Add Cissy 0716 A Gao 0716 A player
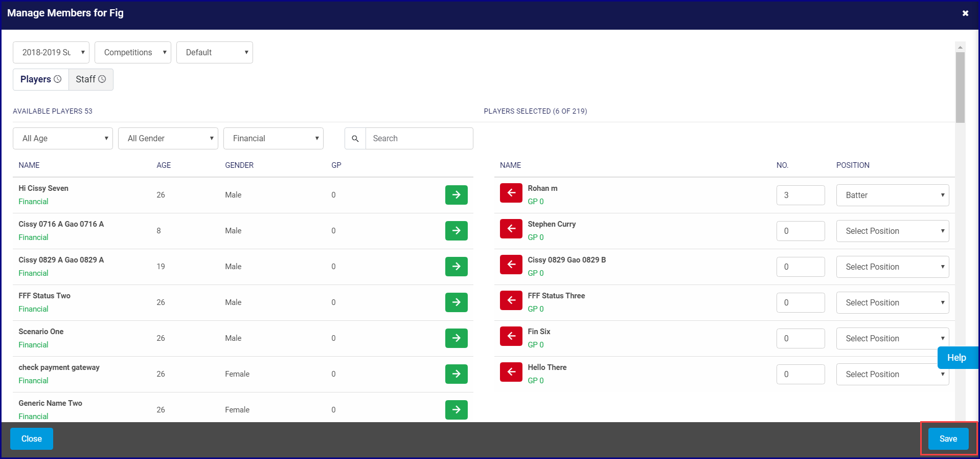 pyautogui.click(x=456, y=231)
